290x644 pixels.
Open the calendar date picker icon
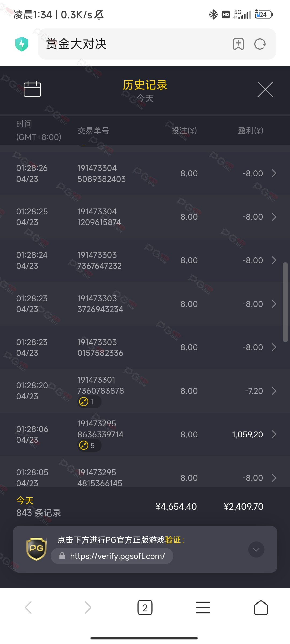click(32, 89)
